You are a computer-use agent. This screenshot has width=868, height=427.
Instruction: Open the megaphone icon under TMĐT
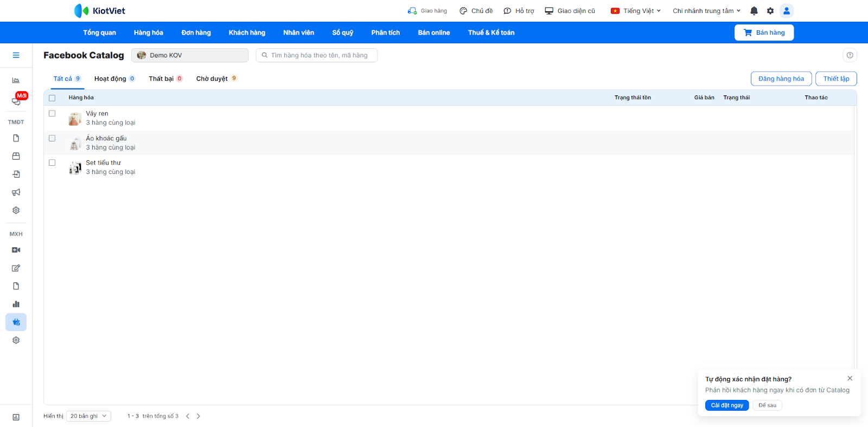click(x=16, y=192)
